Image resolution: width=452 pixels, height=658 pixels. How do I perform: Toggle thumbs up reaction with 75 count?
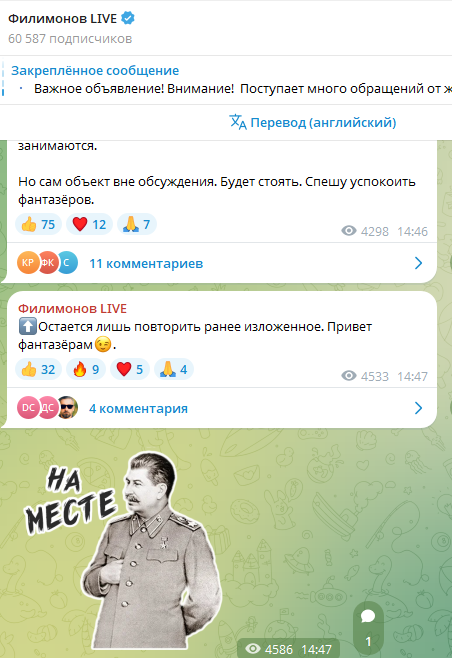tap(39, 224)
